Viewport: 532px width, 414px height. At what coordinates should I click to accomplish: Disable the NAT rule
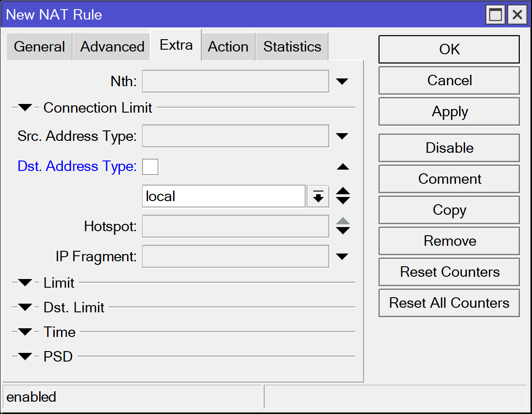pos(449,148)
